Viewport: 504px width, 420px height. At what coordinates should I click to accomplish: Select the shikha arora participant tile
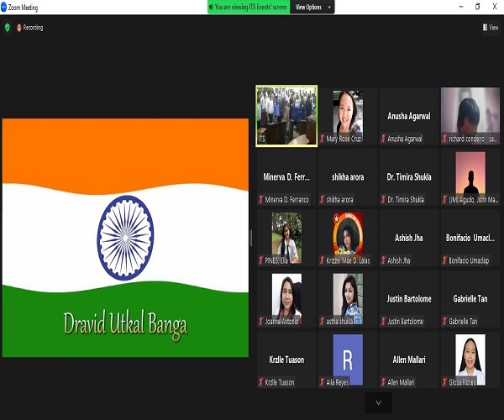tap(348, 177)
